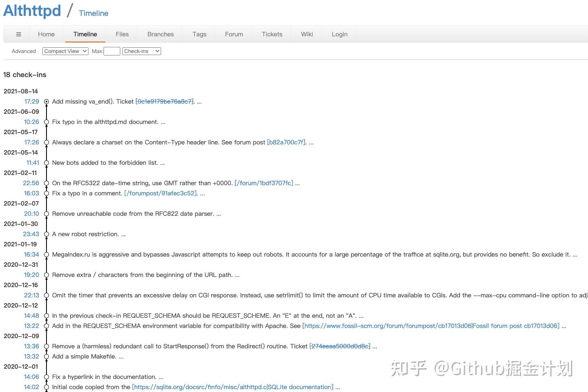Click inside the Max input field

(x=112, y=51)
